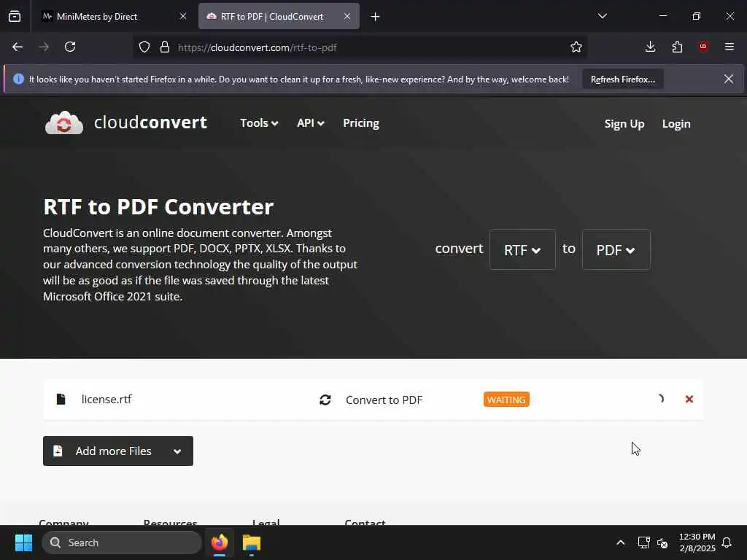Open the Windows Start menu
This screenshot has height=560, width=747.
[23, 542]
